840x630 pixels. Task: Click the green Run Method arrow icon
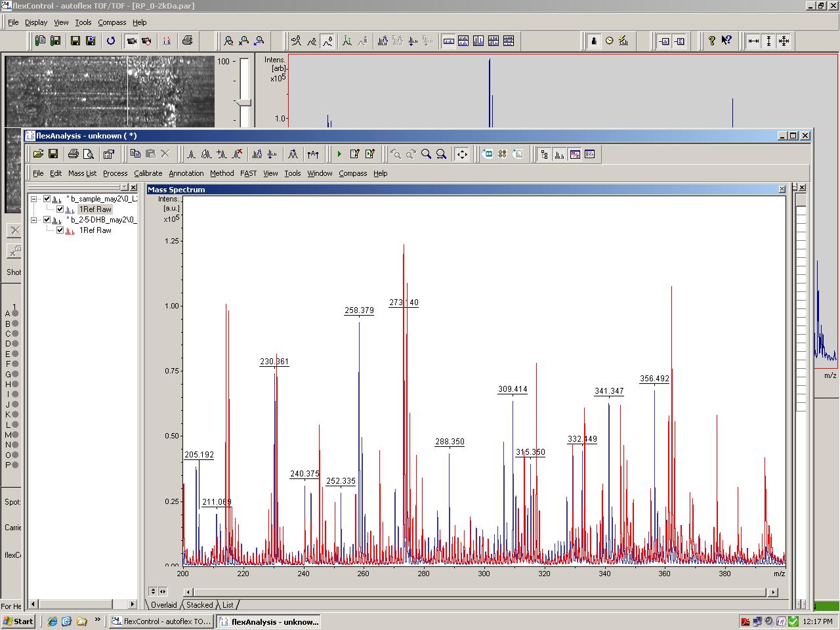(339, 154)
